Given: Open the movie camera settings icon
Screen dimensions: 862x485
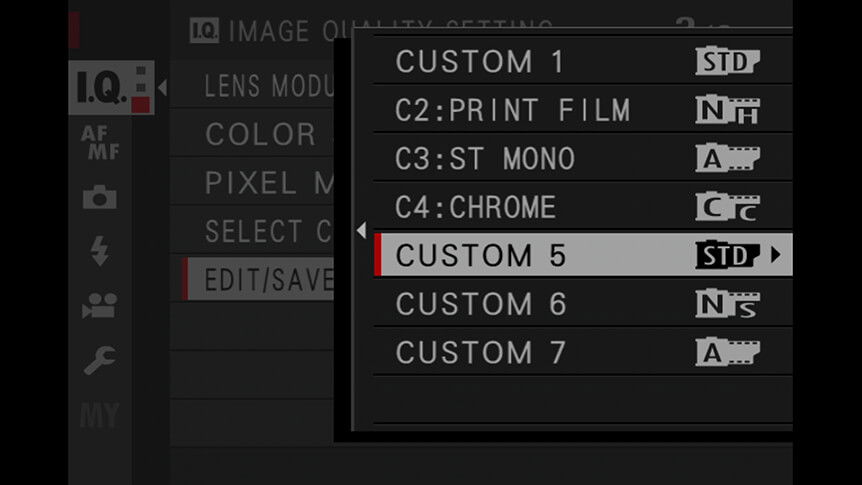Looking at the screenshot, I should 100,306.
